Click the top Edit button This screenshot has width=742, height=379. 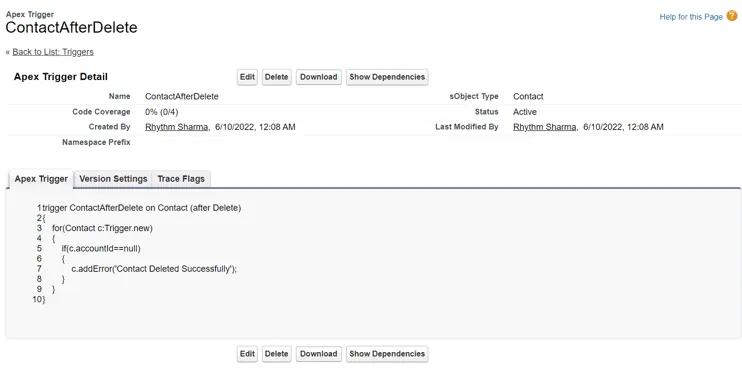247,77
